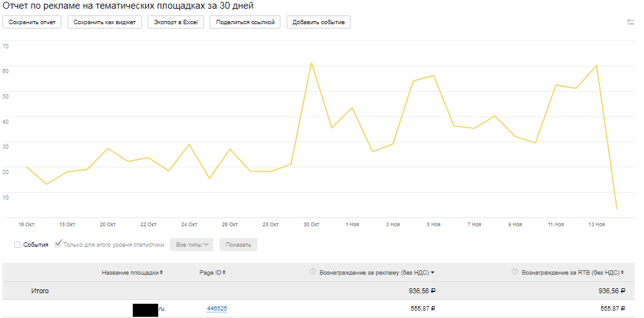Expand the 'Все типы' dropdown
644x318 pixels.
tap(192, 245)
